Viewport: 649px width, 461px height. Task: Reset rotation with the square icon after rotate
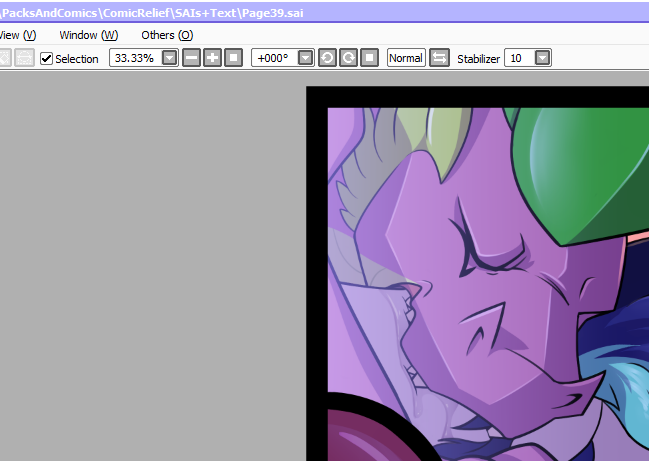point(370,58)
